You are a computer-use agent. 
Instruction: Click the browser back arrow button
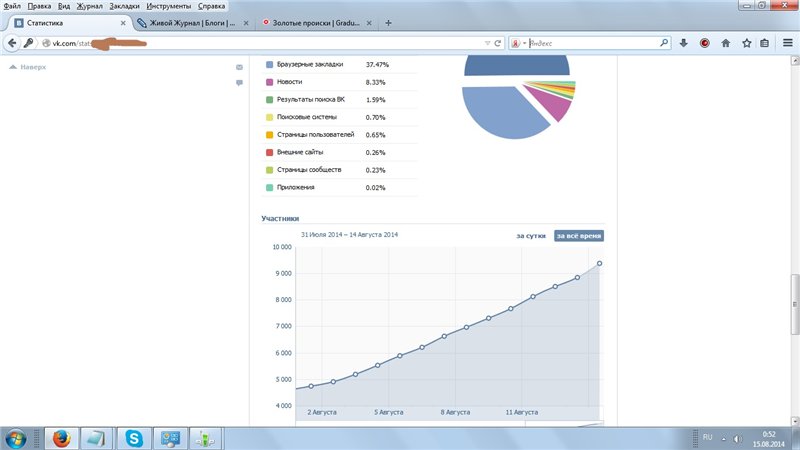(x=12, y=43)
